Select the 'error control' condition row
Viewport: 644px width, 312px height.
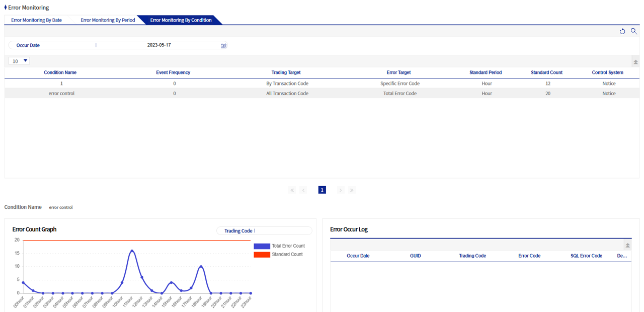61,94
